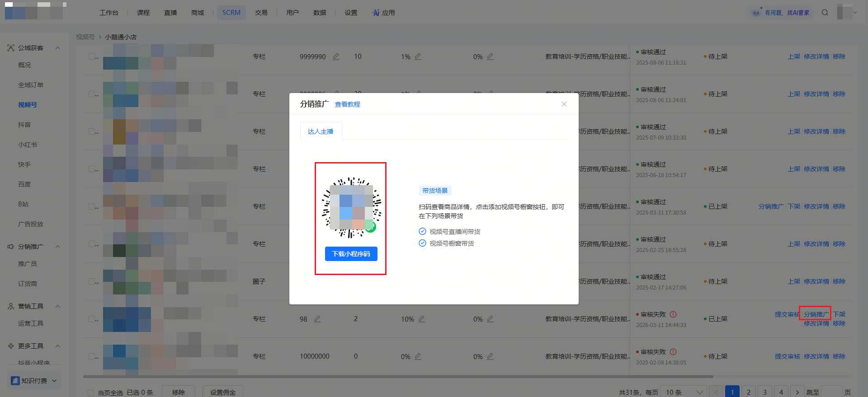Image resolution: width=868 pixels, height=397 pixels.
Task: Tick the checkbox of the 10000000 row
Action: point(92,356)
